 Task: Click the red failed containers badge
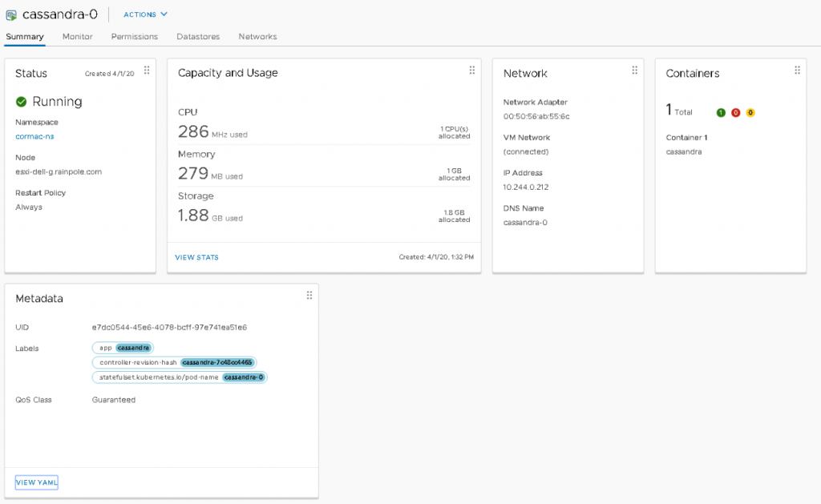(735, 112)
